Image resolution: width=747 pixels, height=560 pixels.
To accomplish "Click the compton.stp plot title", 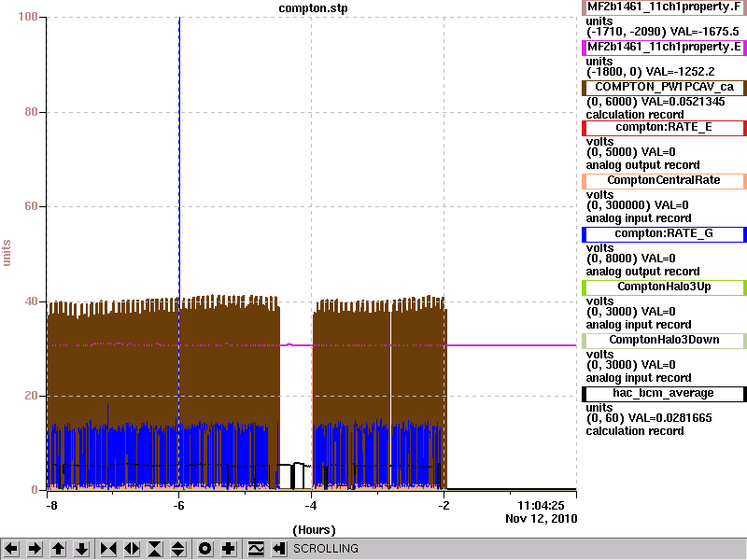I will [x=313, y=8].
